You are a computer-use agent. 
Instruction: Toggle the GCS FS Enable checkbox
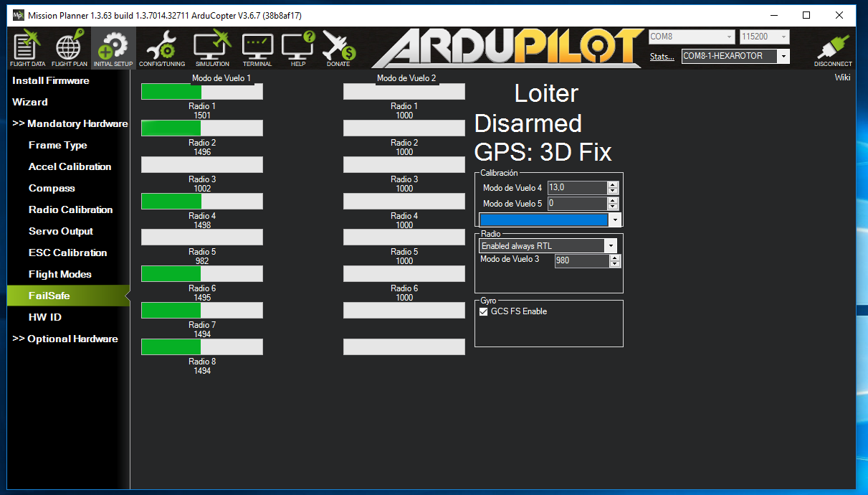click(x=484, y=312)
